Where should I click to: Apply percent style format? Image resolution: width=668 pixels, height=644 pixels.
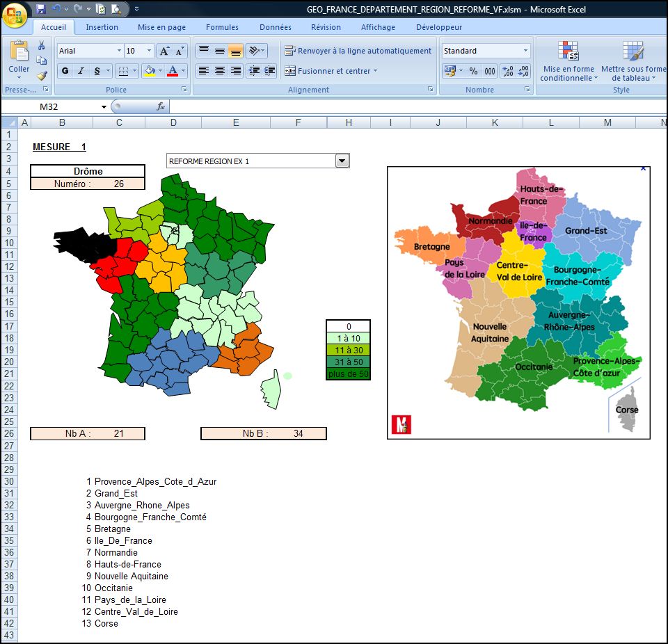pos(473,71)
